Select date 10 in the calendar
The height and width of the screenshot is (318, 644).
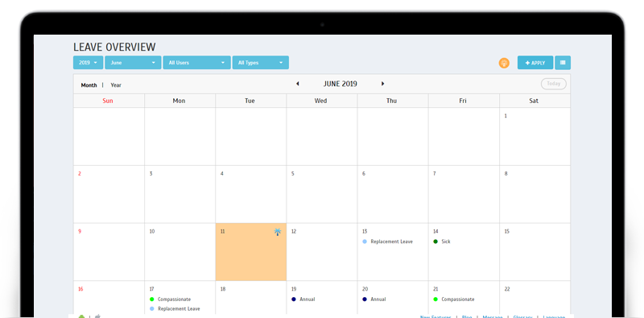(x=152, y=231)
